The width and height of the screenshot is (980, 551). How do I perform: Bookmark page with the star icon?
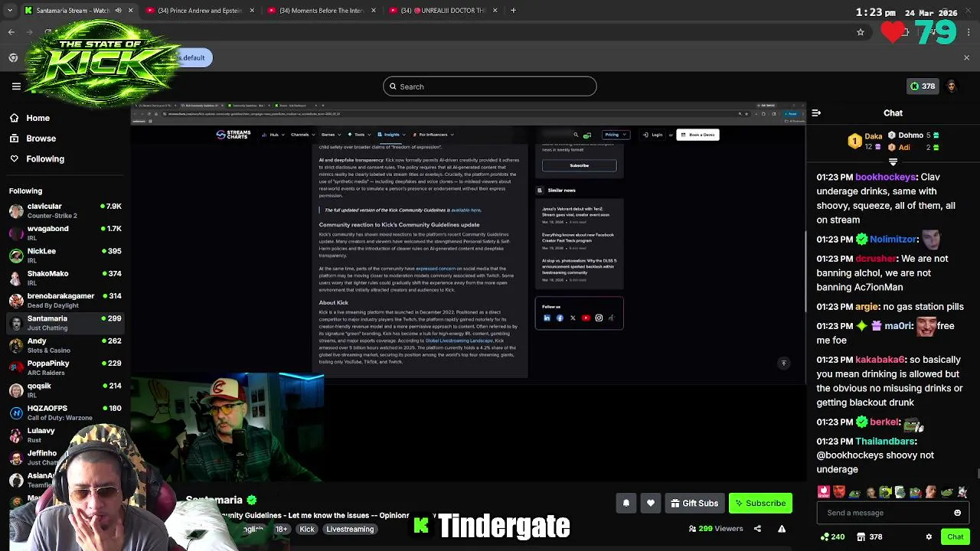tap(861, 32)
